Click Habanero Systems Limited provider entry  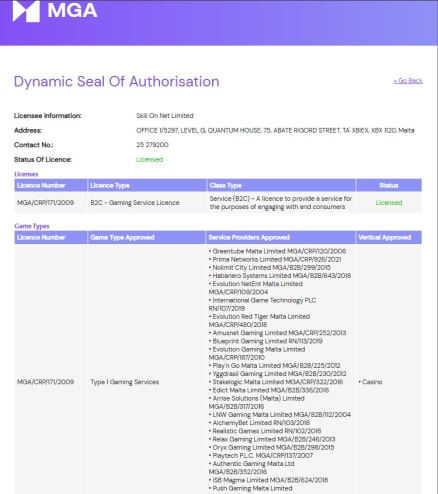[280, 276]
